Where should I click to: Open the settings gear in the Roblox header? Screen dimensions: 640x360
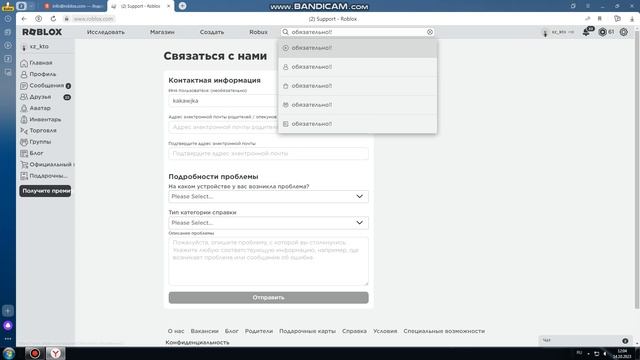624,32
